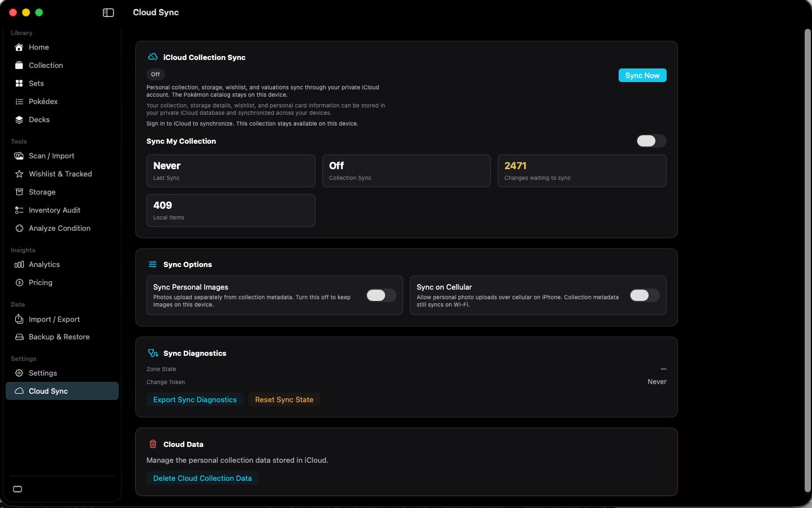812x508 pixels.
Task: Click the Analyze Condition icon
Action: 19,228
